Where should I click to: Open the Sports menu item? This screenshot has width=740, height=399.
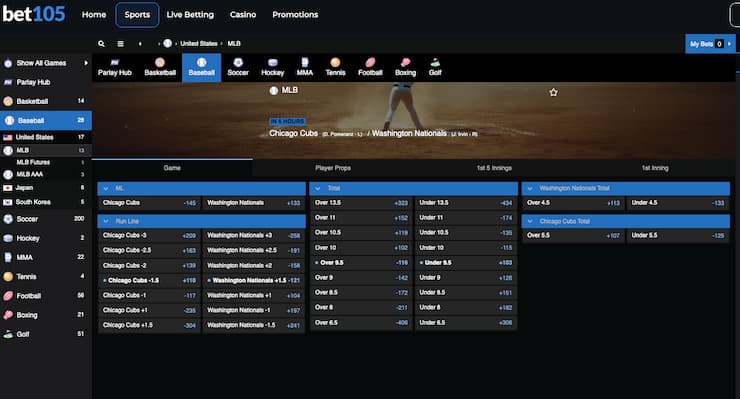click(137, 15)
